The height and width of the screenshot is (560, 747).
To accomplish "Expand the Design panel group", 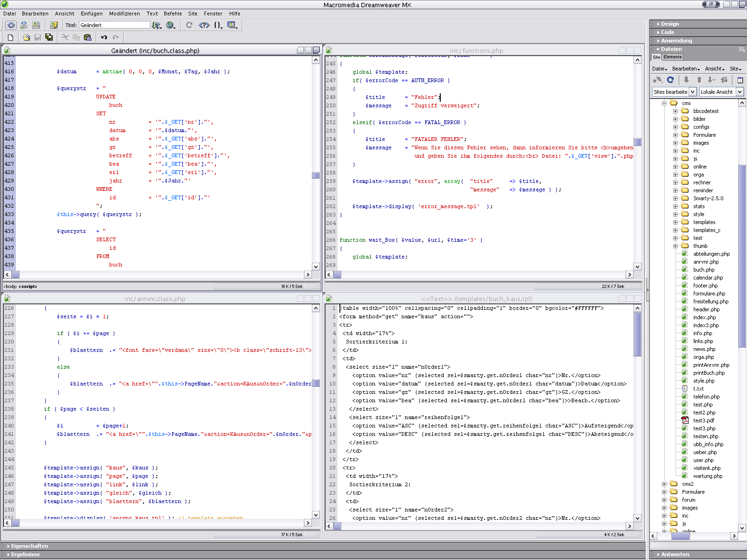I will (x=669, y=24).
